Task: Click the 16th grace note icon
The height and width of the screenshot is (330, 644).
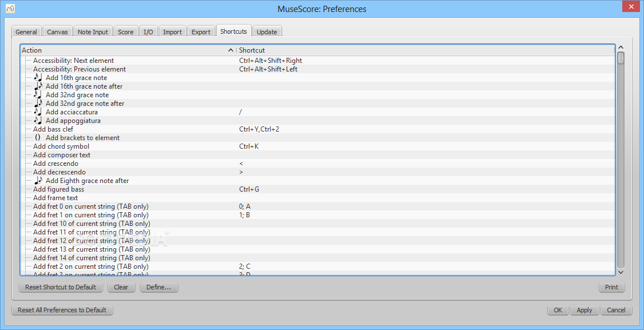Action: click(38, 78)
